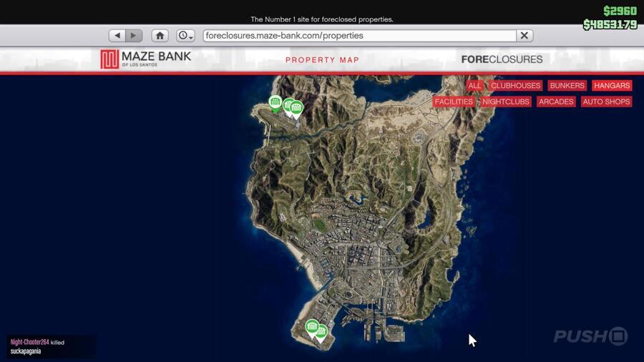Open the Maze Bank logo
The image size is (644, 362).
pos(146,59)
